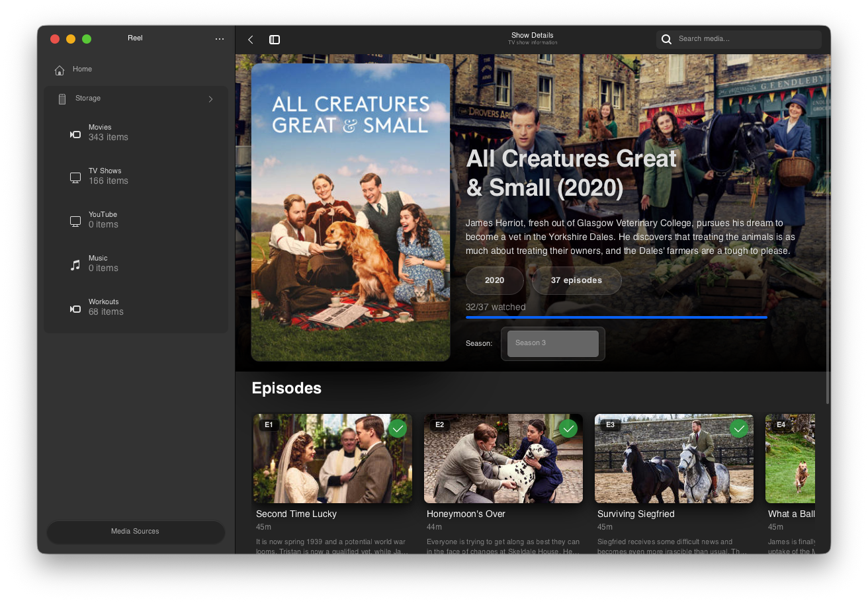Toggle watched checkmark on Surviving Siegfried
Viewport: 868px width, 603px height.
(739, 428)
